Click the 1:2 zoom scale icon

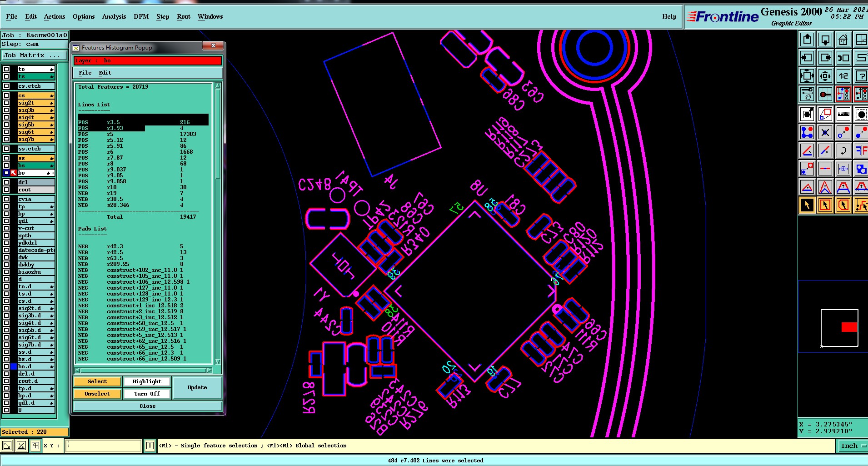click(843, 76)
